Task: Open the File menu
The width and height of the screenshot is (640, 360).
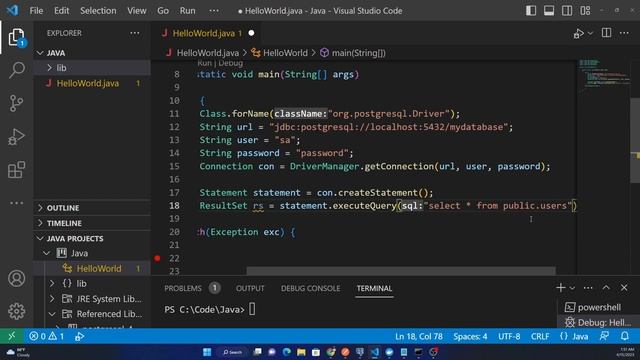Action: pyautogui.click(x=36, y=11)
